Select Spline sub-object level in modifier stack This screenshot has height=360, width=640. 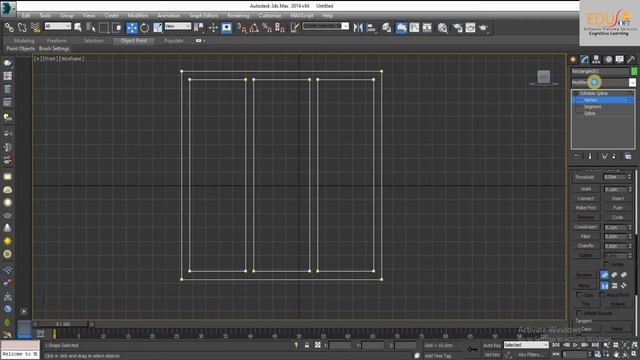coord(590,113)
